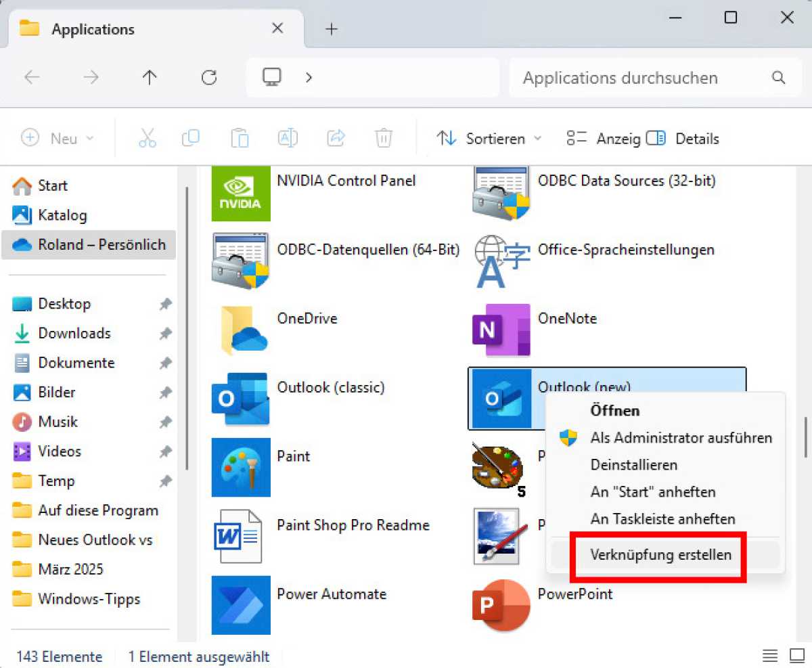Open Downloads folder in sidebar
The height and width of the screenshot is (668, 812).
pos(74,333)
